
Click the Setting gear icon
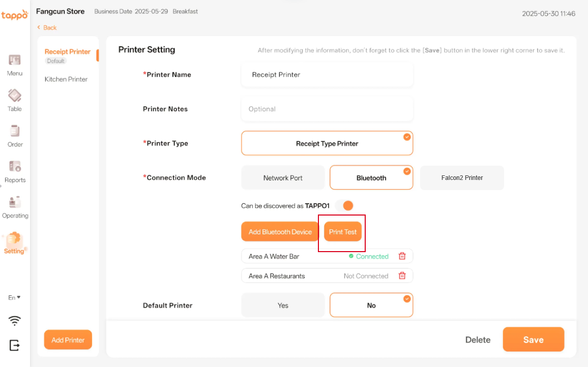[14, 238]
